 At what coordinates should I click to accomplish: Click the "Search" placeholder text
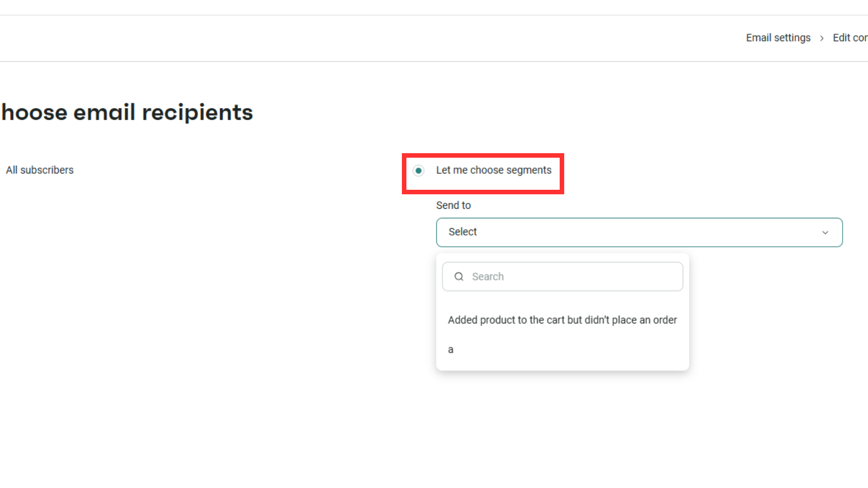[x=488, y=277]
